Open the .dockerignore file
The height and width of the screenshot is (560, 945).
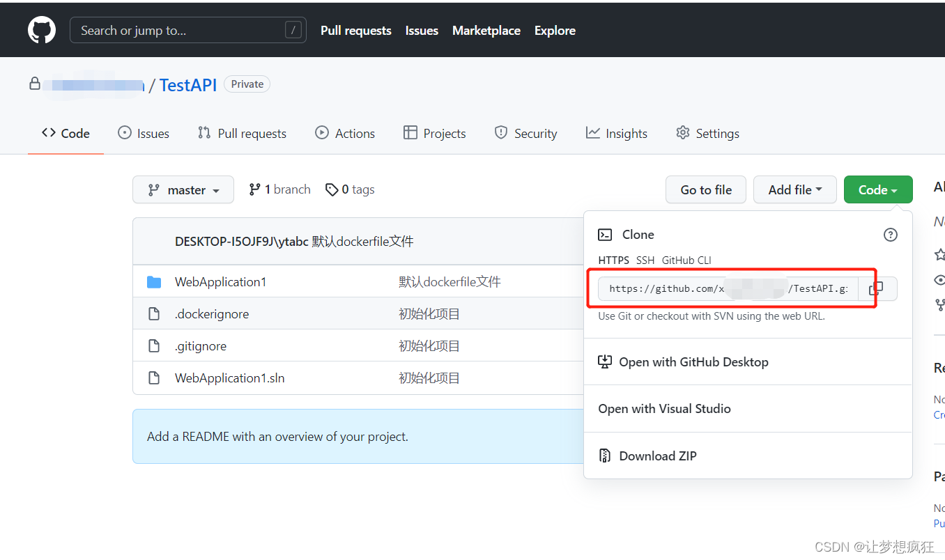click(x=212, y=314)
